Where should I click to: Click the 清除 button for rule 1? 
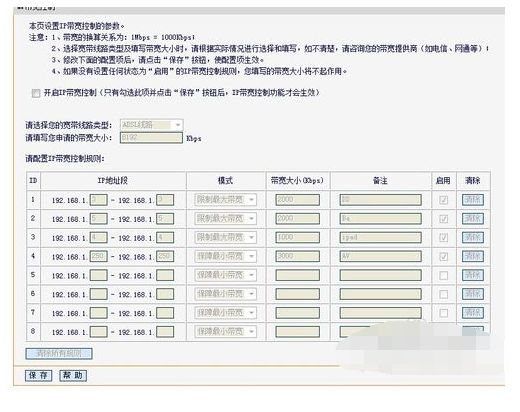coord(473,200)
